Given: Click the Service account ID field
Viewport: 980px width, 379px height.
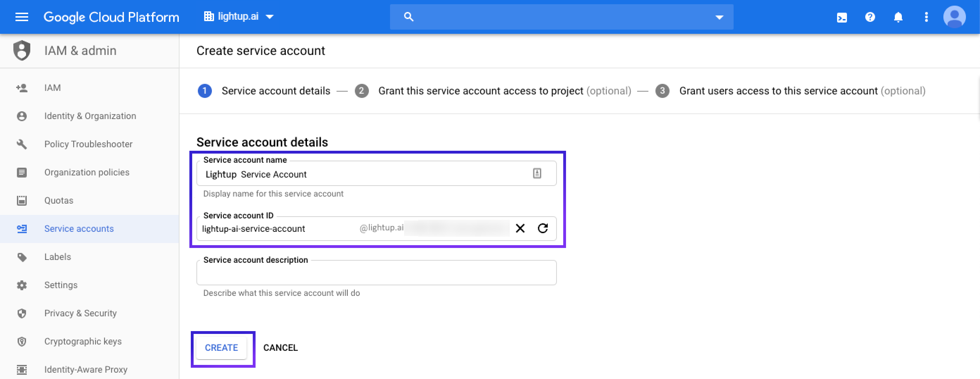Looking at the screenshot, I should click(x=376, y=228).
